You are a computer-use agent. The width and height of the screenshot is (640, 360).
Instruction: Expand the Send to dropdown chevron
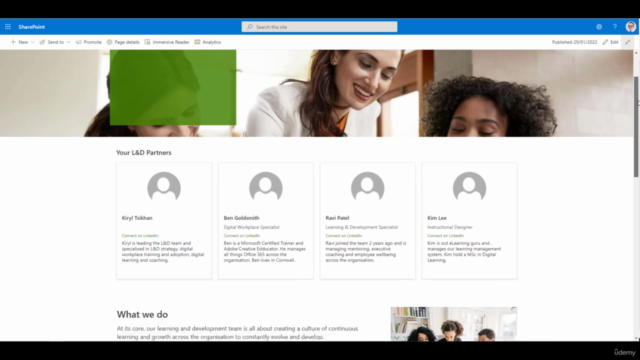click(68, 42)
